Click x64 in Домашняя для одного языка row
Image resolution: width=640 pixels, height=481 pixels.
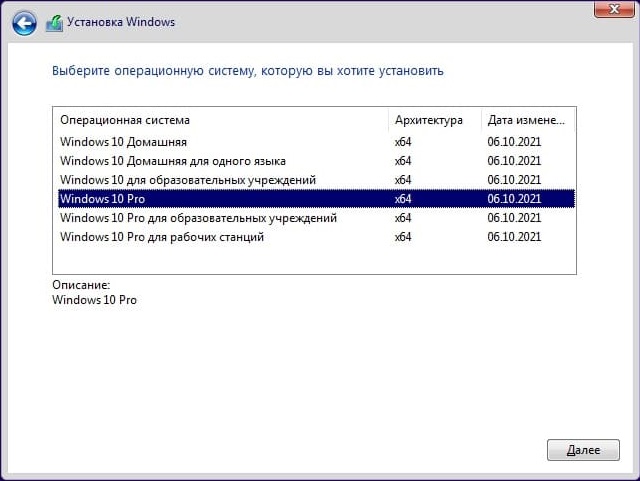[x=403, y=161]
